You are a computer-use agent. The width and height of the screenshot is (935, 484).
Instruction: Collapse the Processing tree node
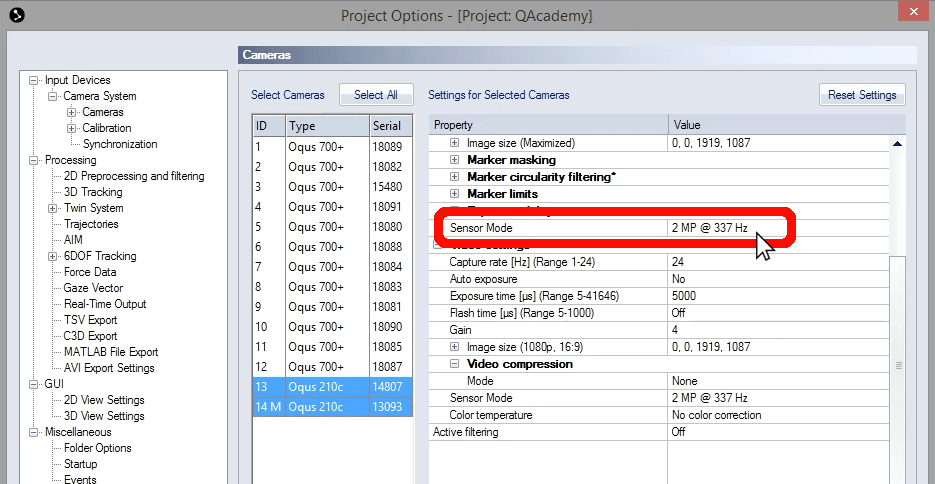pyautogui.click(x=35, y=160)
